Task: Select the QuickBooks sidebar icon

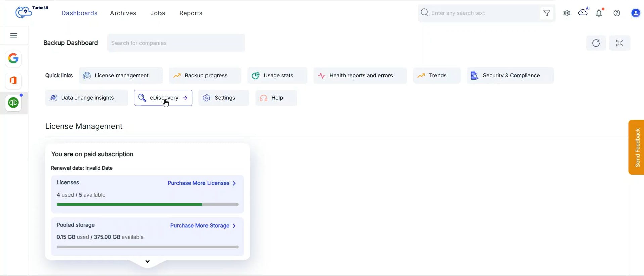Action: (13, 103)
